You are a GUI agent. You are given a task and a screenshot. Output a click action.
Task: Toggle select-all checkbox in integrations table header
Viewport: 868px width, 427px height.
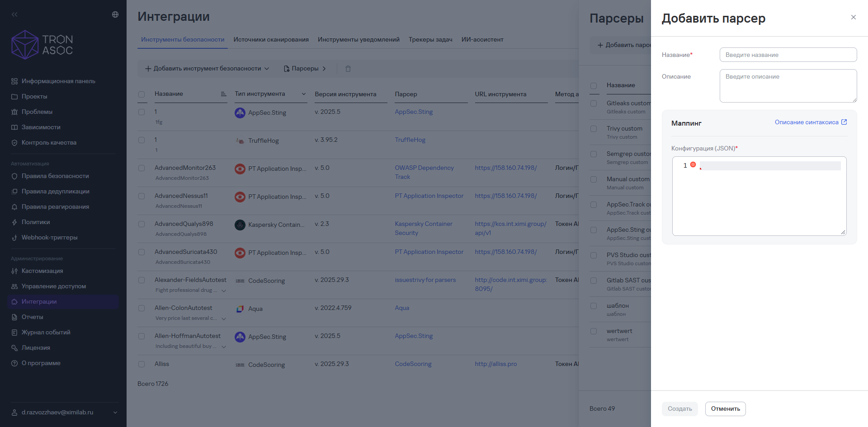pyautogui.click(x=142, y=94)
